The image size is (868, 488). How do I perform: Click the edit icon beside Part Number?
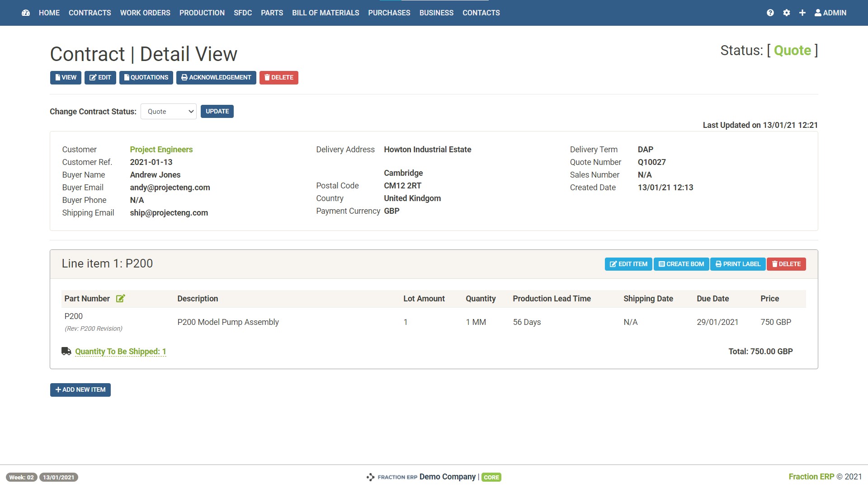120,299
